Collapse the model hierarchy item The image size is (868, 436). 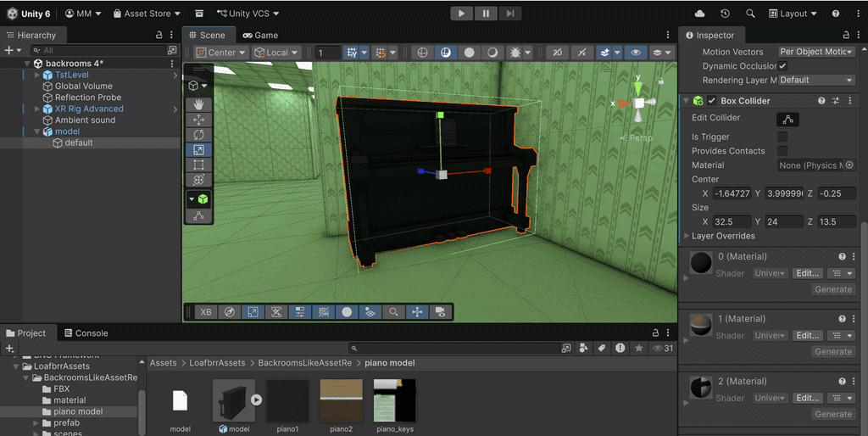pyautogui.click(x=37, y=131)
